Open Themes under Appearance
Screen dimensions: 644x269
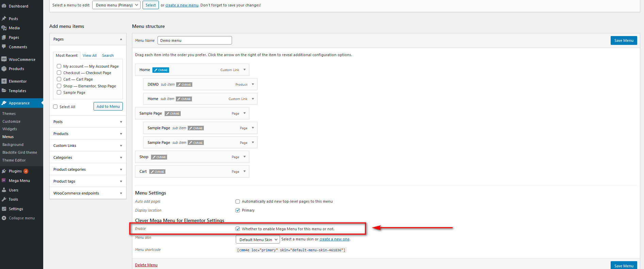(x=9, y=114)
